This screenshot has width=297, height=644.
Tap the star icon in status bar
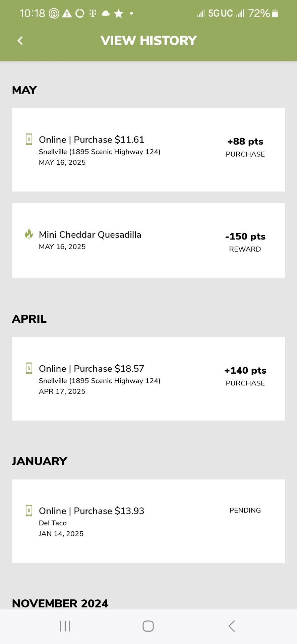point(119,13)
